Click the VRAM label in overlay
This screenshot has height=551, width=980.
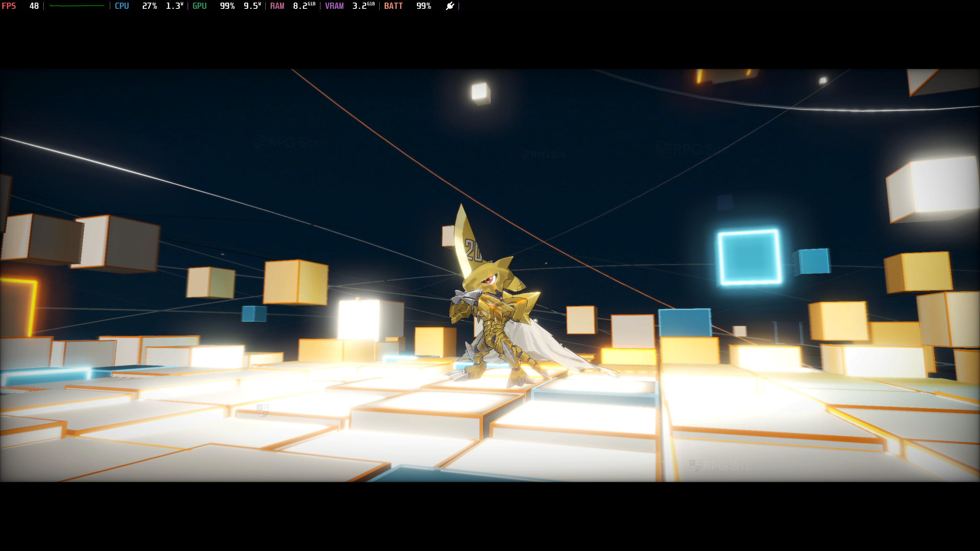pos(334,6)
